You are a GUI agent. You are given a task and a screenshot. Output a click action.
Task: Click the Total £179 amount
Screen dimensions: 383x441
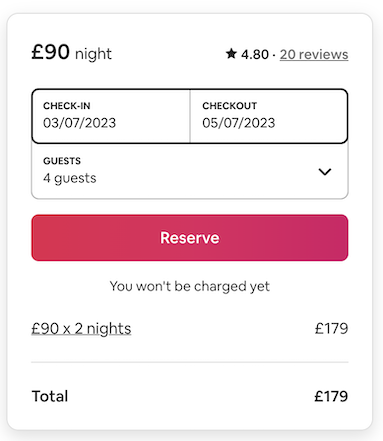pos(331,396)
